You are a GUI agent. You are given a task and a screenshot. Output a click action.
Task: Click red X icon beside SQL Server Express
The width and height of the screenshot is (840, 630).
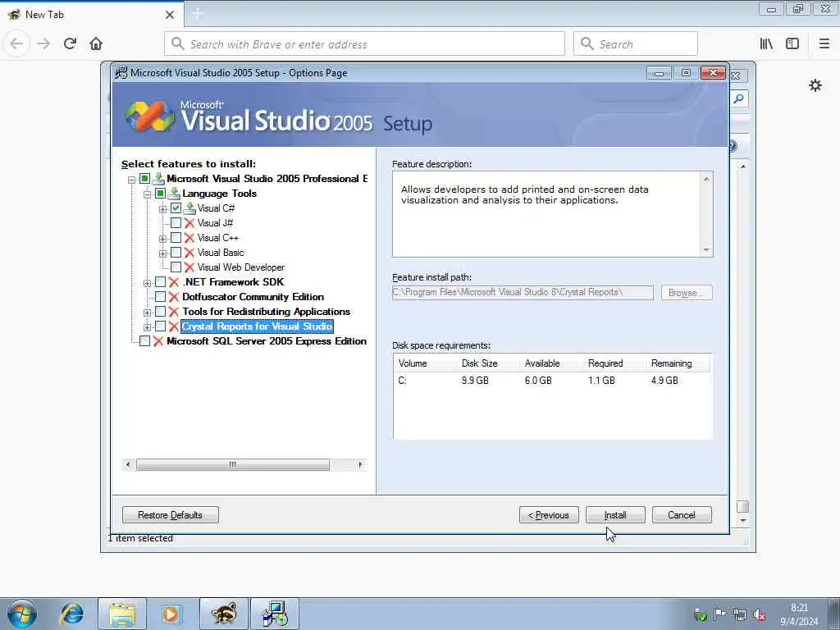(158, 341)
